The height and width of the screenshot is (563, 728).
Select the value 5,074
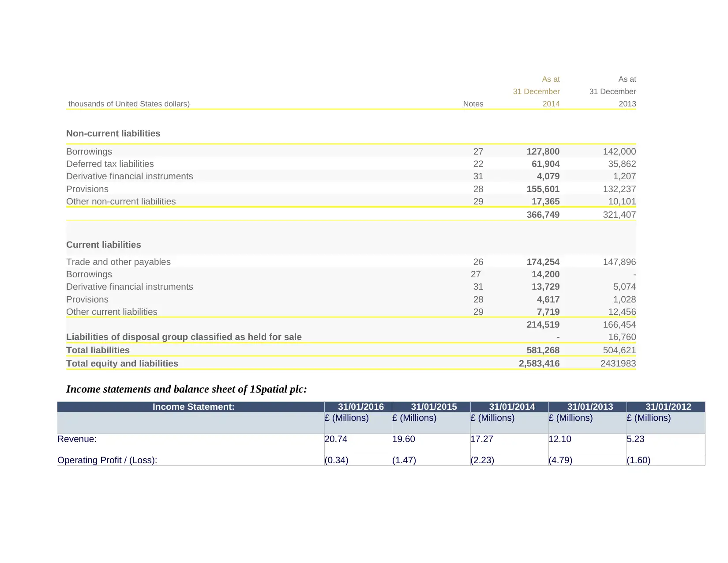click(x=624, y=287)
